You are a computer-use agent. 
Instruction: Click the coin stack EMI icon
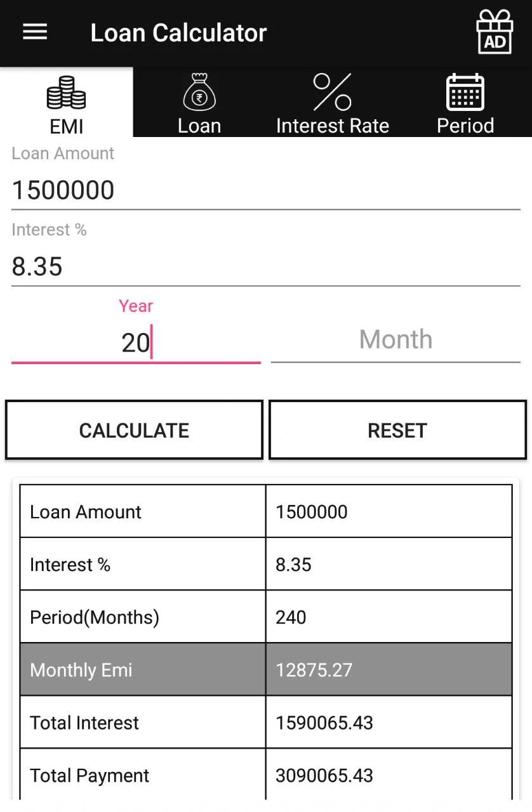[66, 93]
